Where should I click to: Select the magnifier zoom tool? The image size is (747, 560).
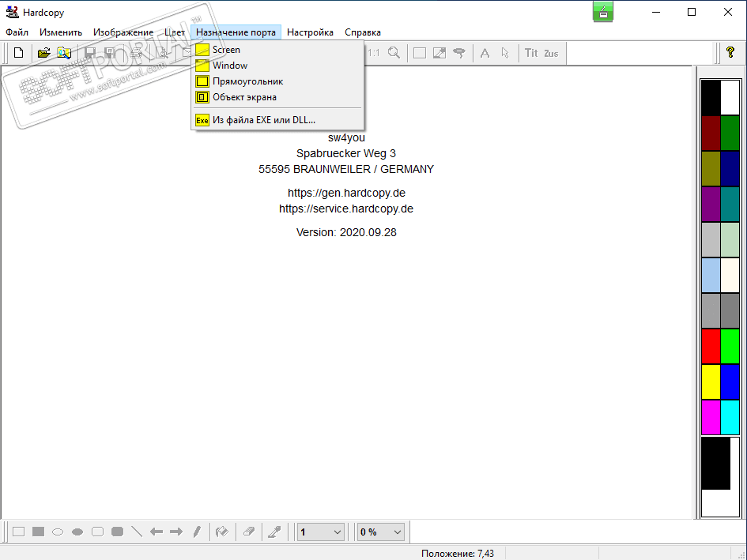point(394,52)
